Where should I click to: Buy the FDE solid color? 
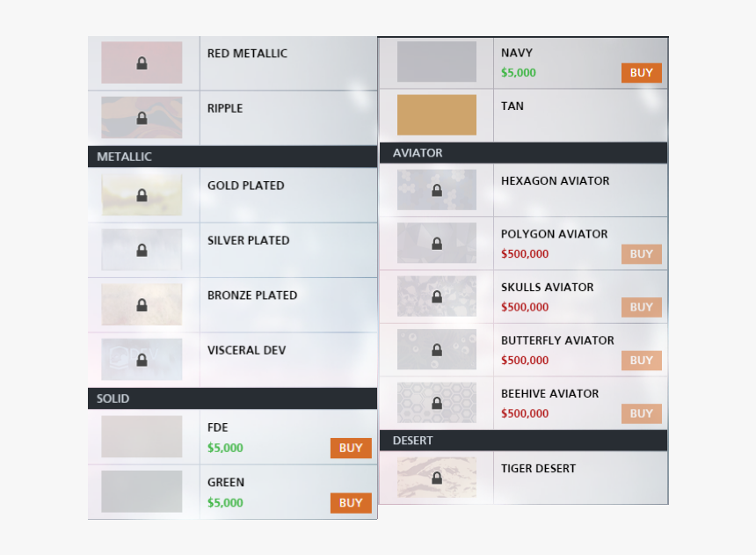coord(351,448)
